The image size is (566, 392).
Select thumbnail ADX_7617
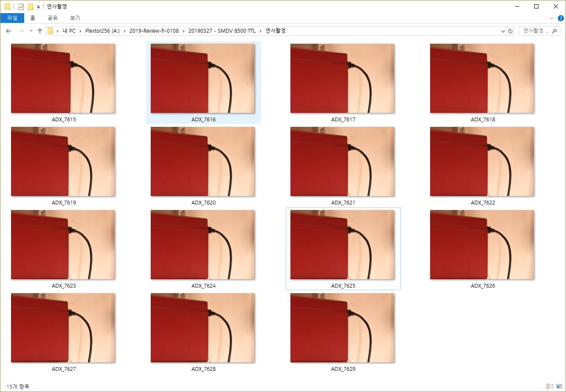pos(342,78)
